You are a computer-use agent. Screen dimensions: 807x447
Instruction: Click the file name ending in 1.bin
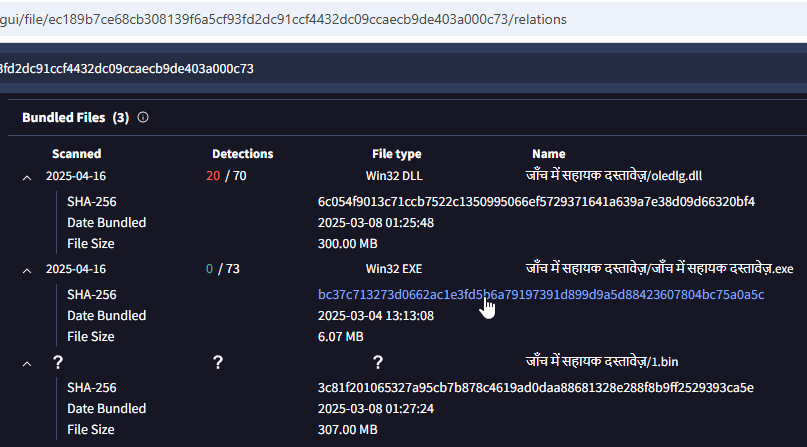[x=602, y=362]
